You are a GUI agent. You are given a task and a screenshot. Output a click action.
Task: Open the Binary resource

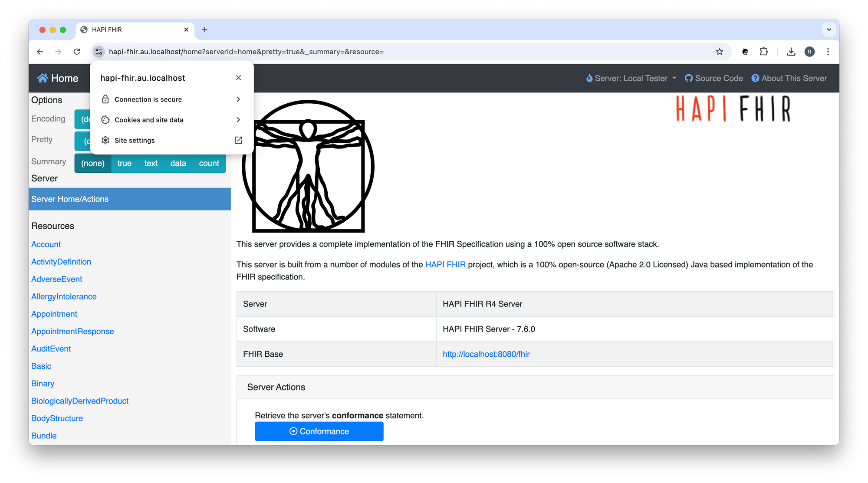[x=43, y=384]
